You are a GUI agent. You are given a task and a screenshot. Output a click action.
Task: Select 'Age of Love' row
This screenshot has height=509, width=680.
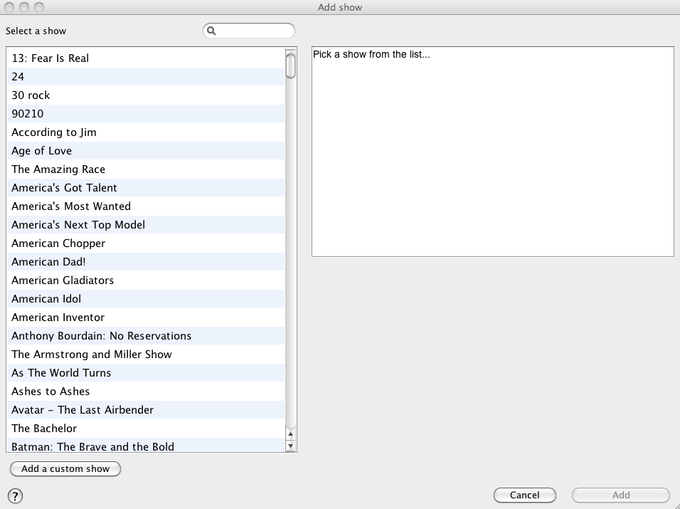click(146, 151)
